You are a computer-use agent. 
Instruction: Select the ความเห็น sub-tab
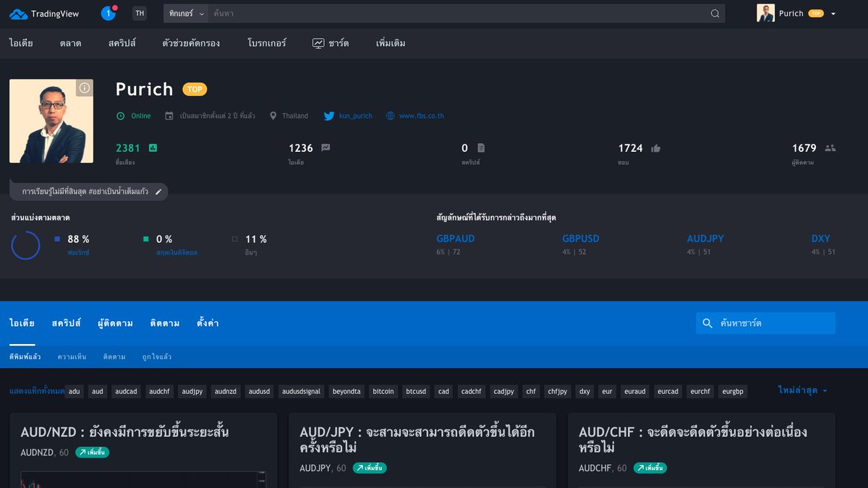coord(72,356)
